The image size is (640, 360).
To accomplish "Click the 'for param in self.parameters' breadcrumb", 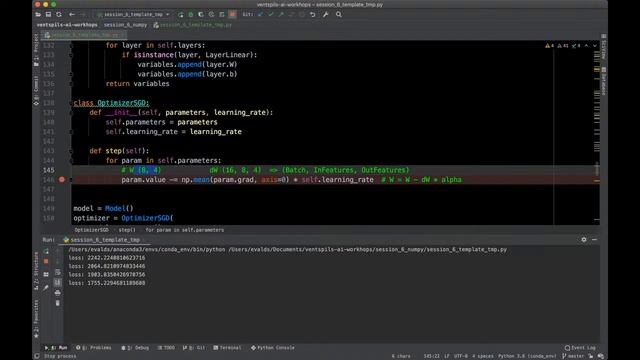I will (184, 230).
